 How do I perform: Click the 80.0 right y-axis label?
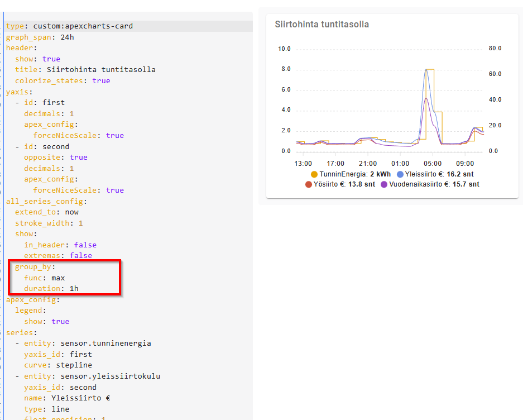(x=495, y=49)
